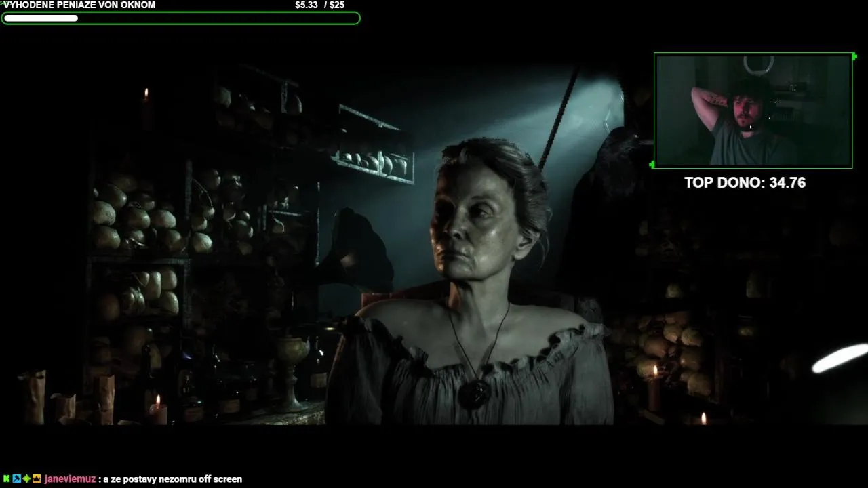Click the chat message 'a ze postavy nezomru off screen'
This screenshot has height=488, width=868.
pos(173,479)
